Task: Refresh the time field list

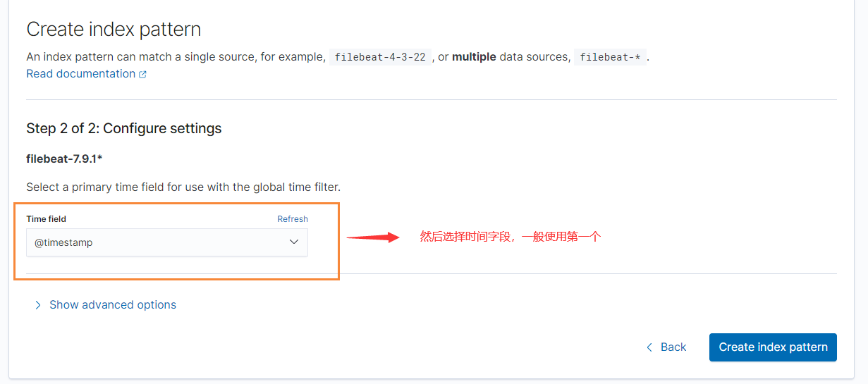Action: 292,219
